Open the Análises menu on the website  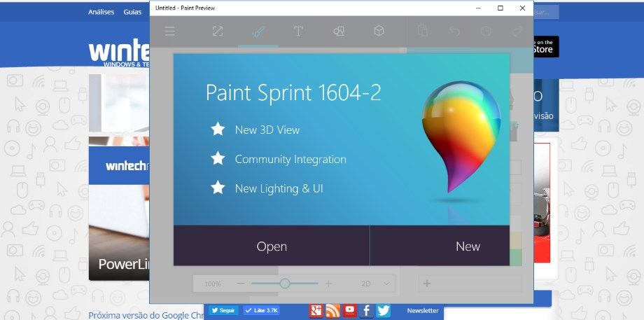click(101, 12)
